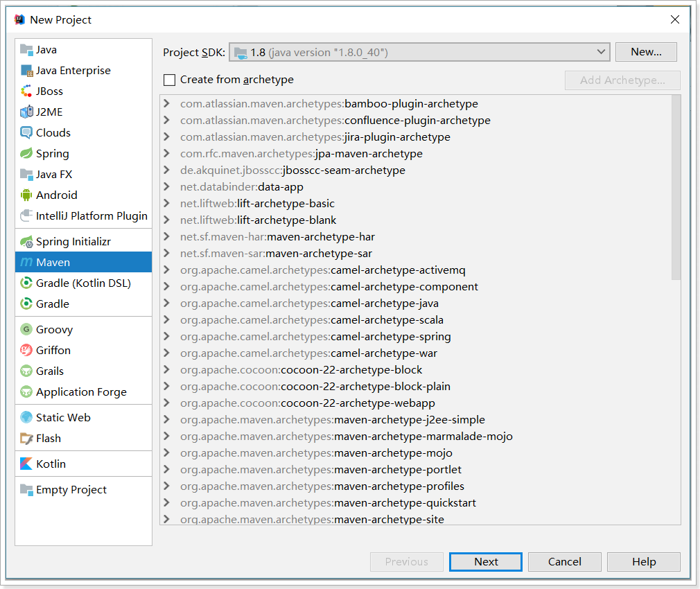Click the Previous button

[x=407, y=562]
